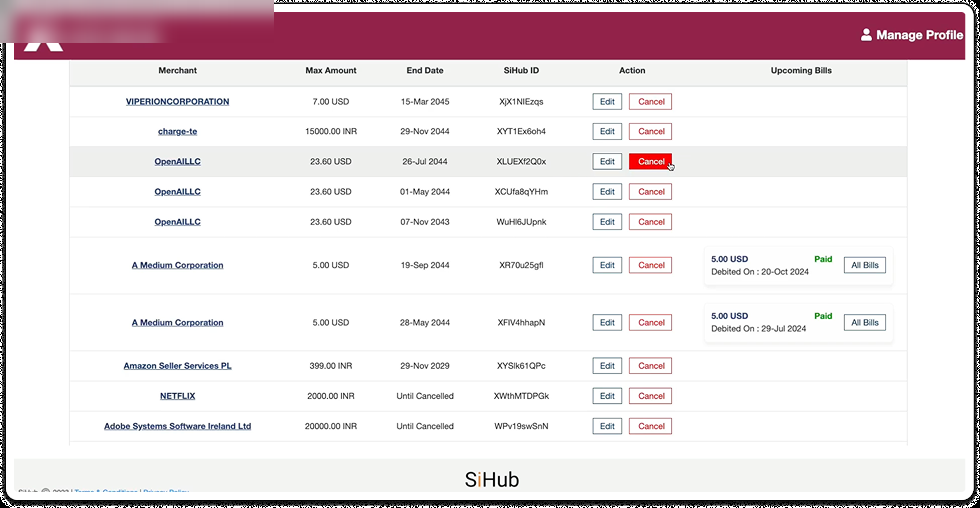Click highlighted red Cancel for XLUEXf2Q0x
This screenshot has width=980, height=508.
pyautogui.click(x=651, y=161)
